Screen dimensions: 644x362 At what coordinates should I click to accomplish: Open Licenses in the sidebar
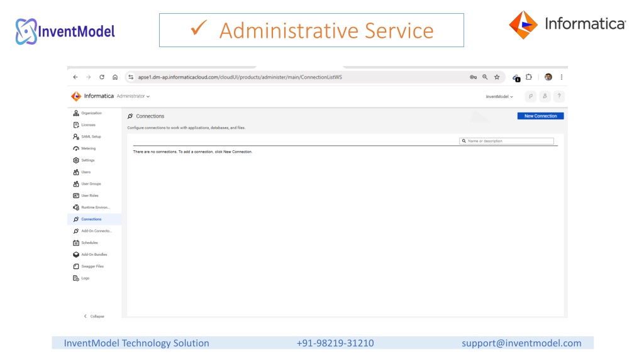(88, 125)
